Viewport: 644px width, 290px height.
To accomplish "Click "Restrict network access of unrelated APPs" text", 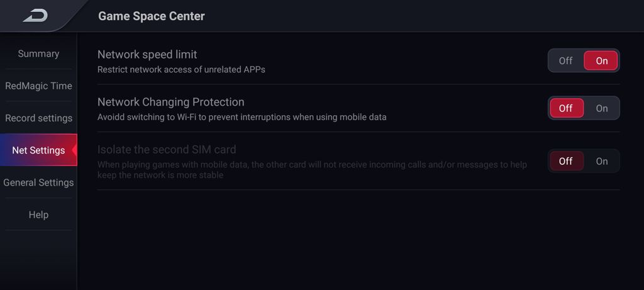I will coord(181,69).
